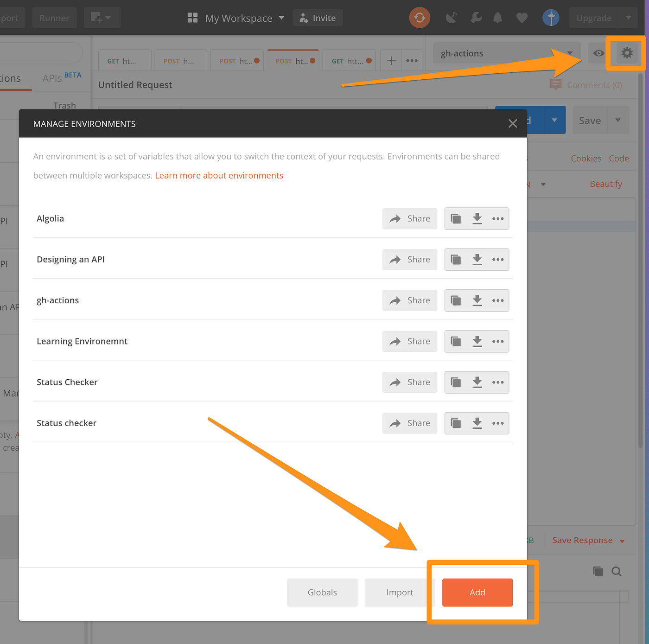
Task: Click the Beautify link
Action: [606, 184]
